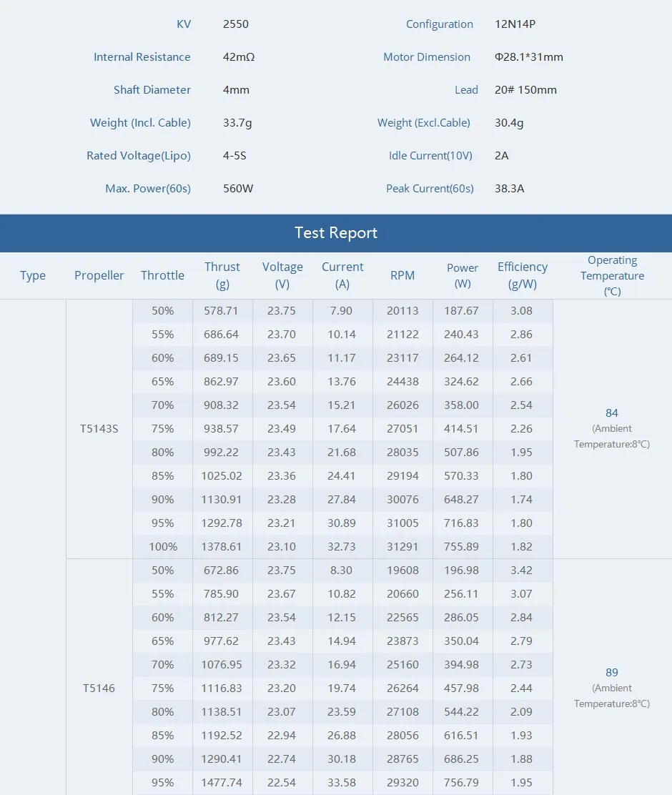This screenshot has height=795, width=672.
Task: Click the Peak Current(60s) value 38.3A
Action: (510, 188)
